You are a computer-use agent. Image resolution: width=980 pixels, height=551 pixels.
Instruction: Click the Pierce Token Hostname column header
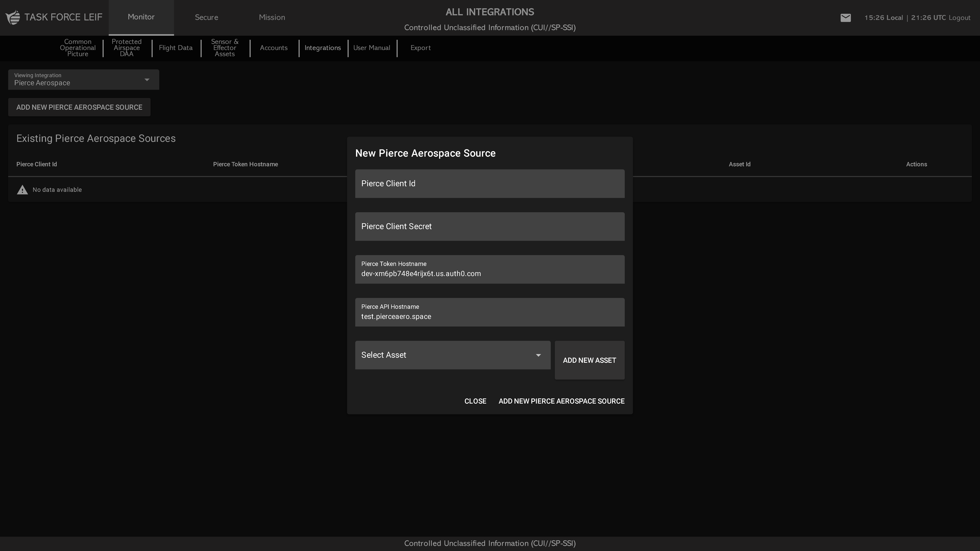pos(245,164)
